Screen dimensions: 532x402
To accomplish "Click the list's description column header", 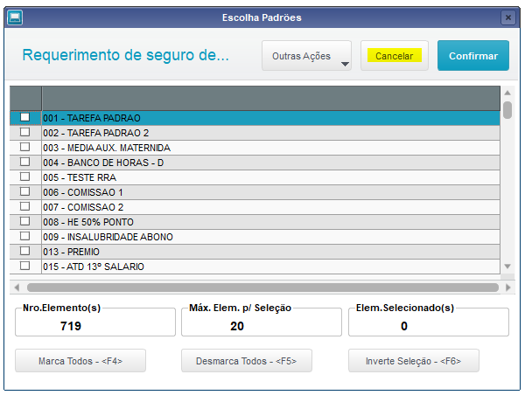I will 270,98.
